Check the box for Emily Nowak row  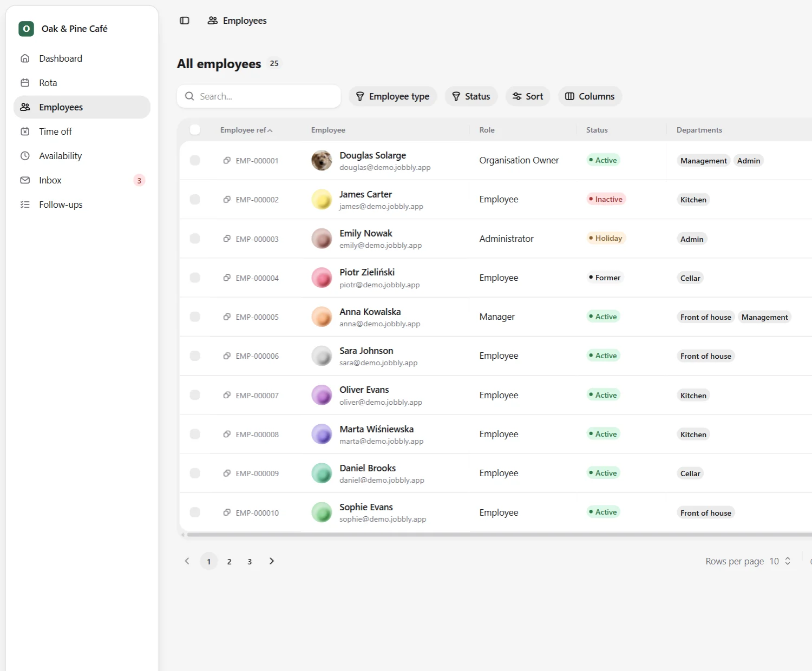195,239
